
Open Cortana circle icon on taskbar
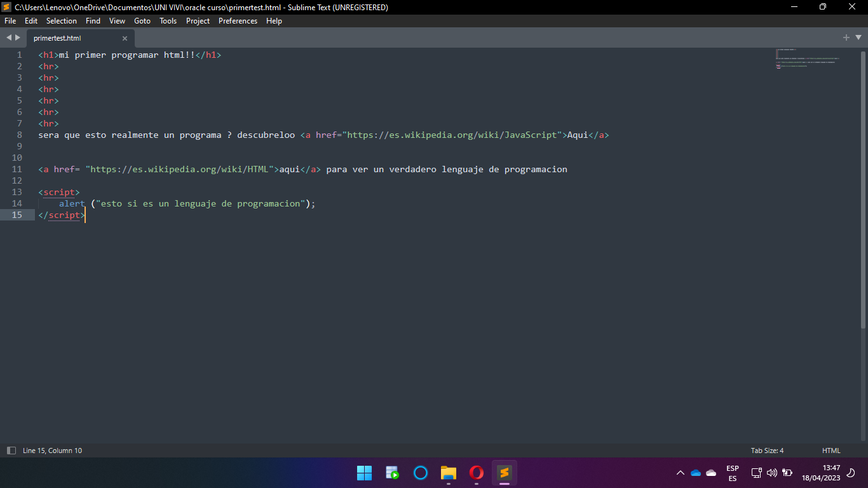[421, 473]
